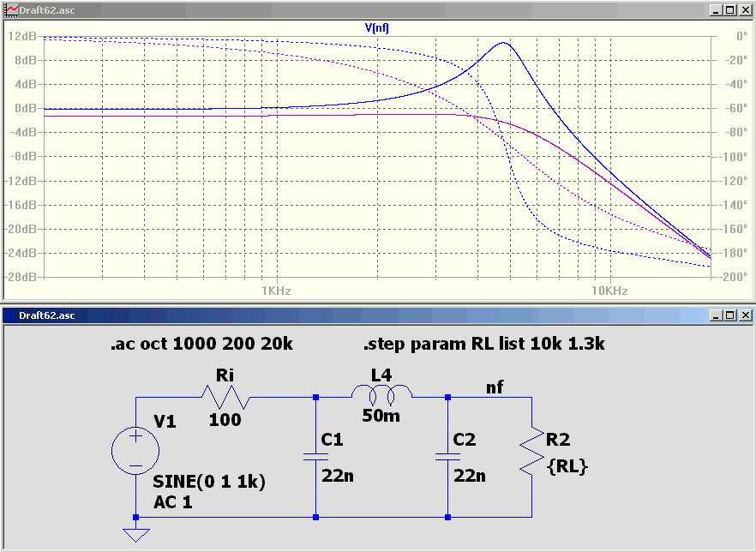This screenshot has height=552, width=756.
Task: Click the SINE(0 1 1k) source value
Action: tap(209, 482)
